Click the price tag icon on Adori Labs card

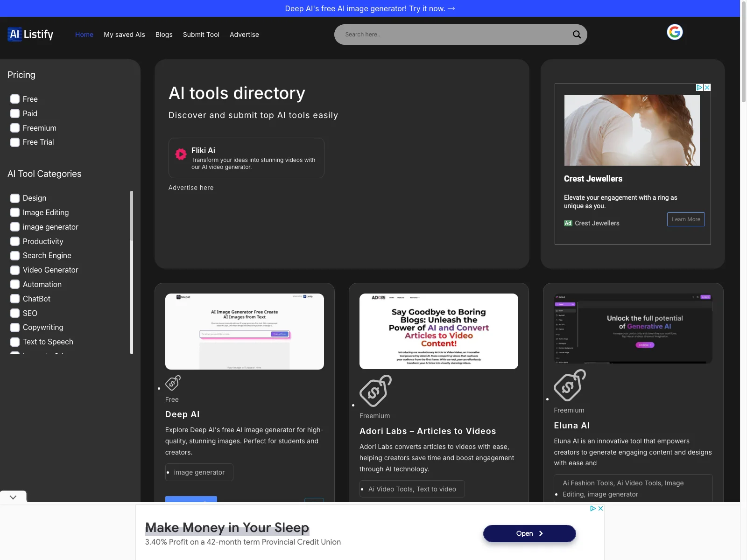(x=376, y=391)
